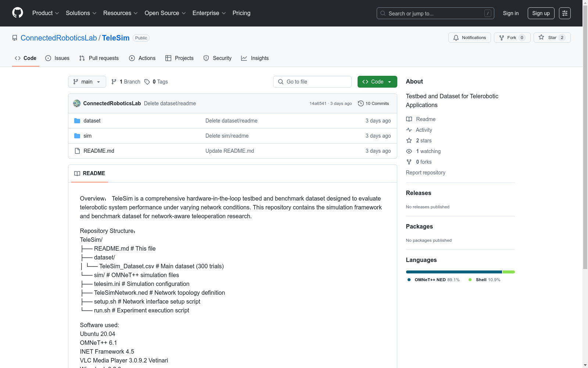Image resolution: width=588 pixels, height=368 pixels.
Task: Click the star icon in Star button
Action: point(541,37)
